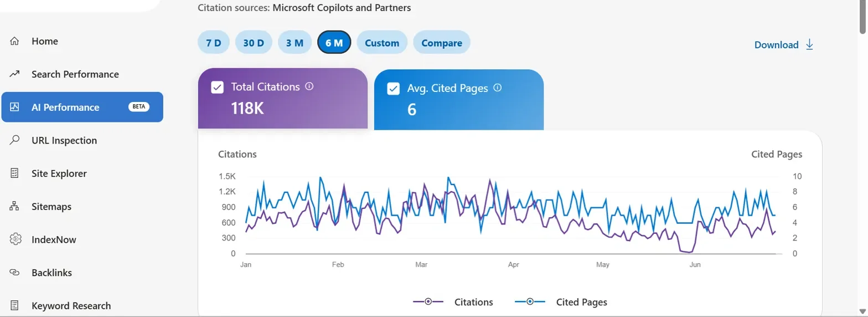Click the Avg. Cited Pages value 6
This screenshot has height=317, width=868.
click(x=412, y=109)
